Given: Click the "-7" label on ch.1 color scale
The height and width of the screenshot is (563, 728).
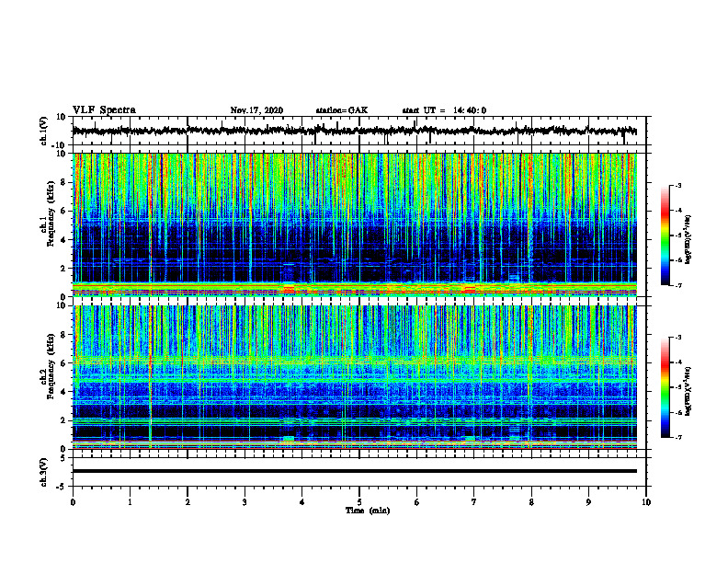Looking at the screenshot, I should point(678,285).
